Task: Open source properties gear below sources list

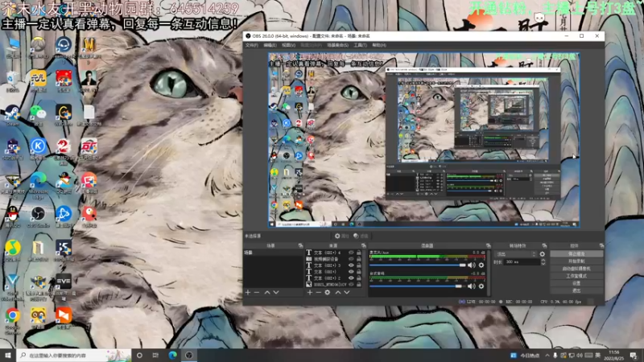Action: [328, 292]
